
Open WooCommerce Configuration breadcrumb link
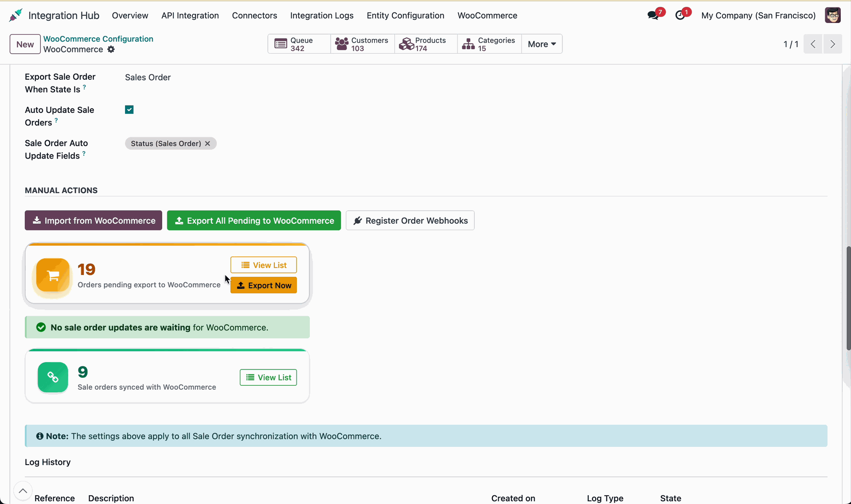click(98, 39)
